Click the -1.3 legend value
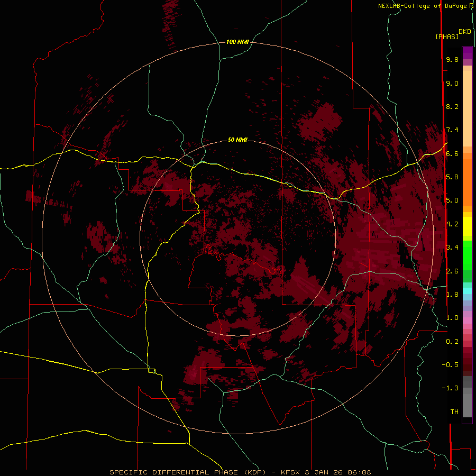The image size is (476, 476). (450, 388)
